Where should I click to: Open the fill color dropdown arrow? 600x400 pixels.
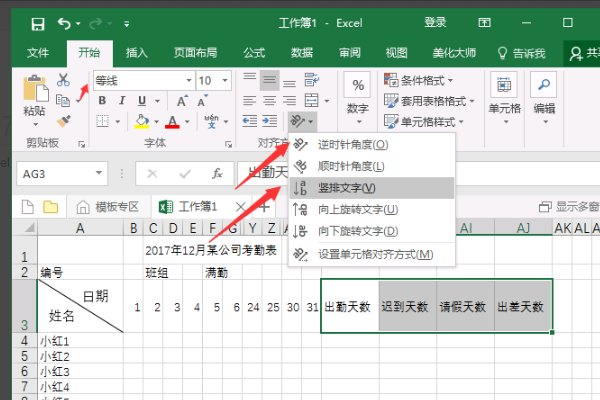tap(157, 122)
